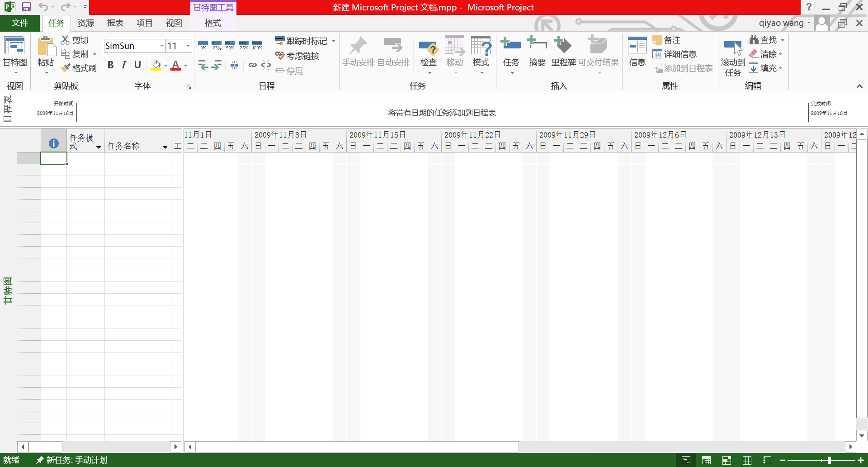The height and width of the screenshot is (467, 868).
Task: Click the Undo arrow icon
Action: 43,7
